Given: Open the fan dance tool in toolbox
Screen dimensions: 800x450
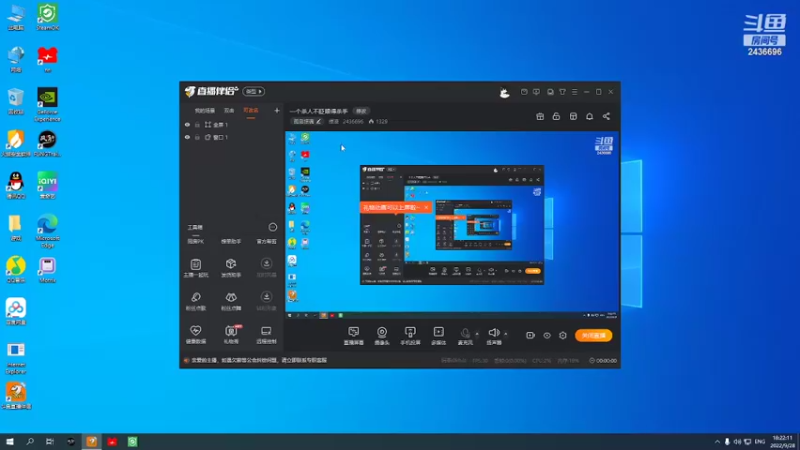Looking at the screenshot, I should [231, 301].
